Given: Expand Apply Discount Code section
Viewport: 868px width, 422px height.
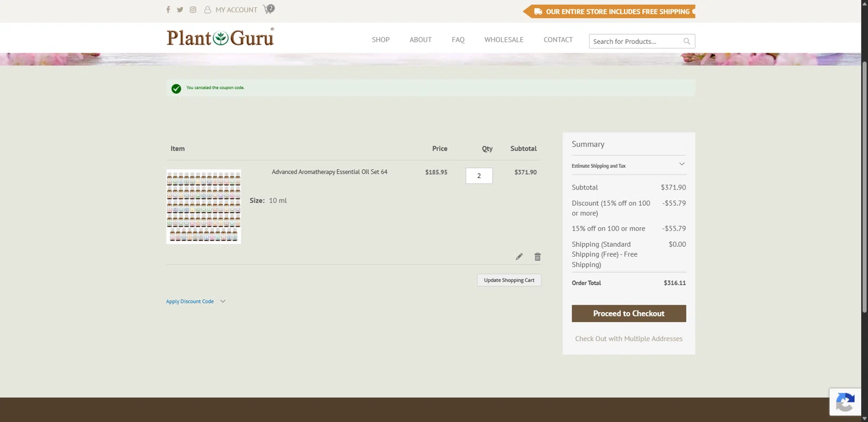Looking at the screenshot, I should tap(196, 301).
